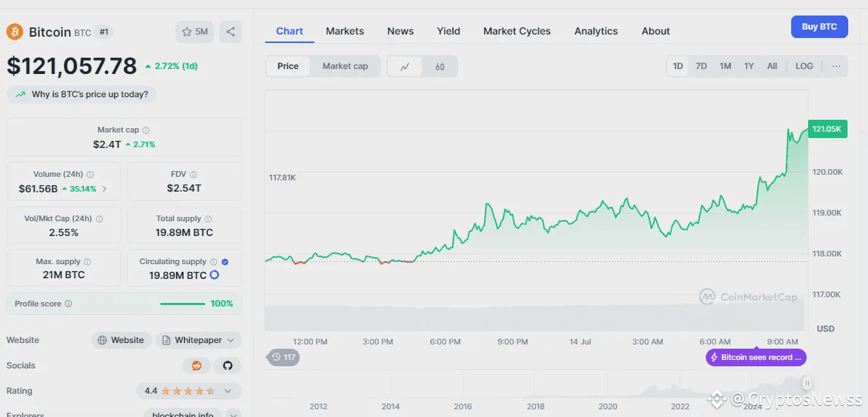Switch to candlestick chart icon
This screenshot has width=868, height=417.
tap(440, 67)
